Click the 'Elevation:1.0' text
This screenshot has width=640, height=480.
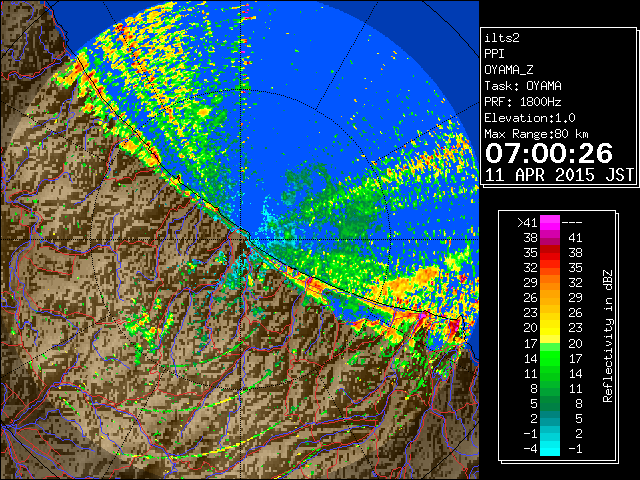pos(530,118)
